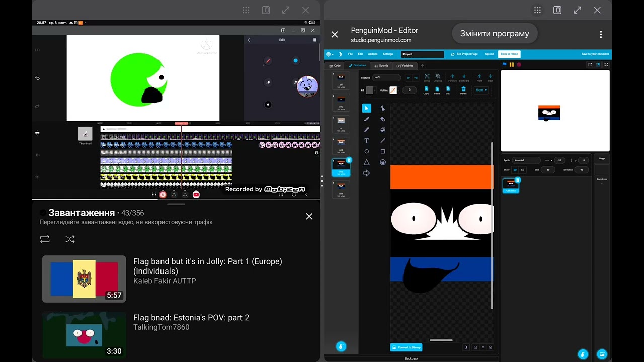Viewport: 644px width, 362px height.
Task: Click the Back to Home button
Action: click(509, 54)
